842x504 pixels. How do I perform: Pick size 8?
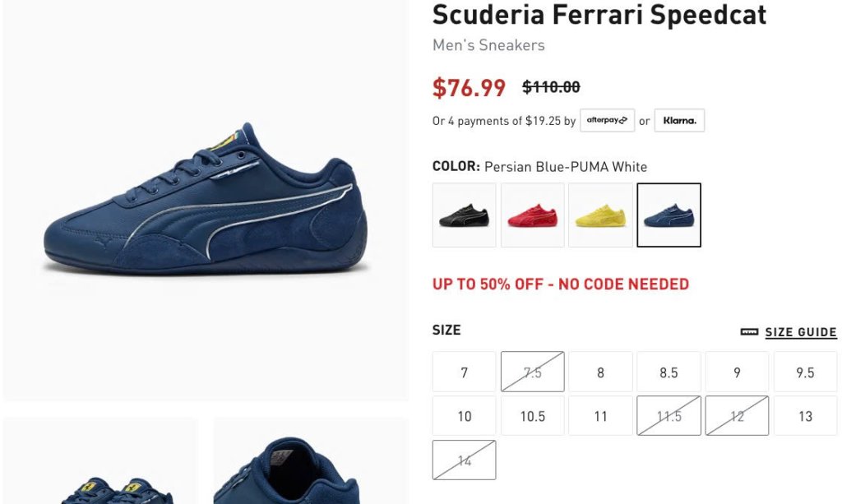(600, 372)
